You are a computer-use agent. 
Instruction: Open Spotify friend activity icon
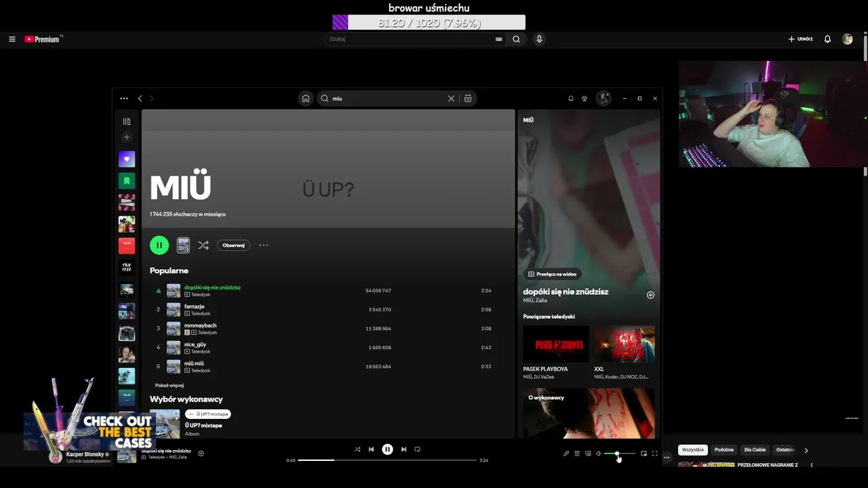(x=585, y=98)
